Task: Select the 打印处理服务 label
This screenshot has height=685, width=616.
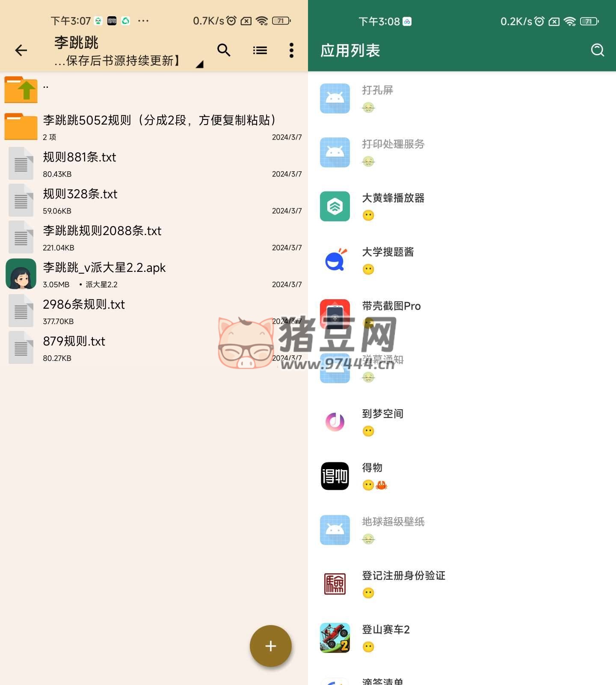Action: point(393,144)
